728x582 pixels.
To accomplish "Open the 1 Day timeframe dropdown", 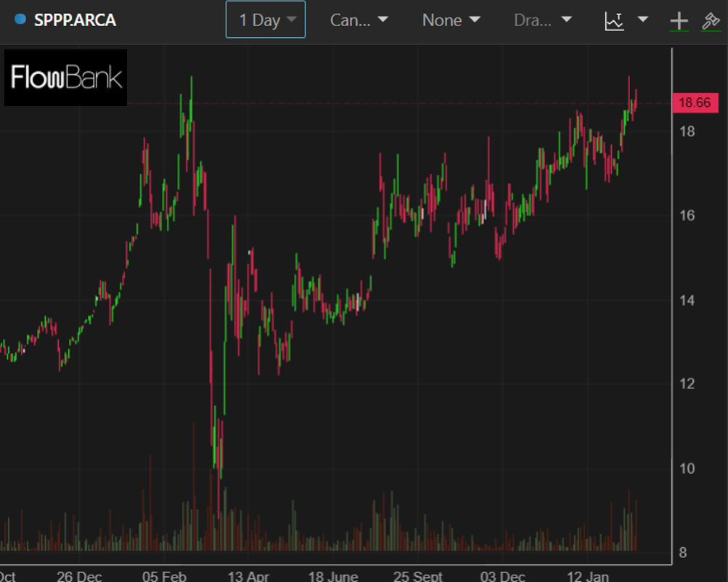I will tap(266, 20).
